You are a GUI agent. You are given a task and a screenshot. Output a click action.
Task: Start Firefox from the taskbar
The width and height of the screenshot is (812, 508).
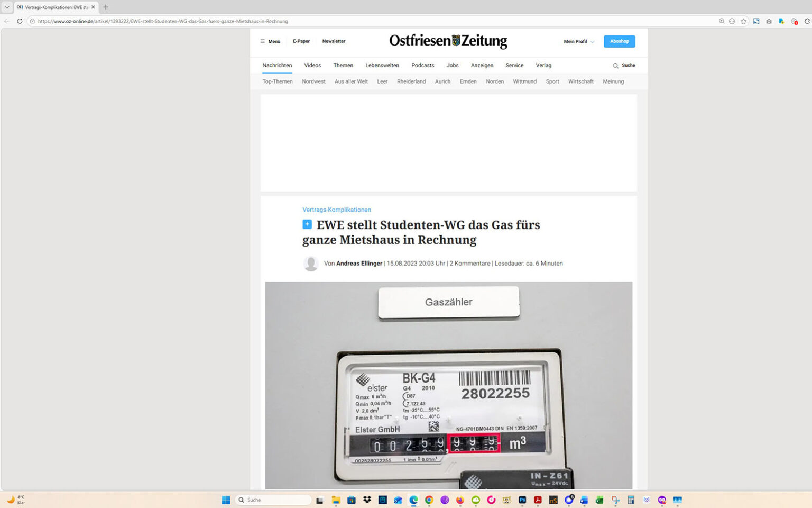coord(460,500)
